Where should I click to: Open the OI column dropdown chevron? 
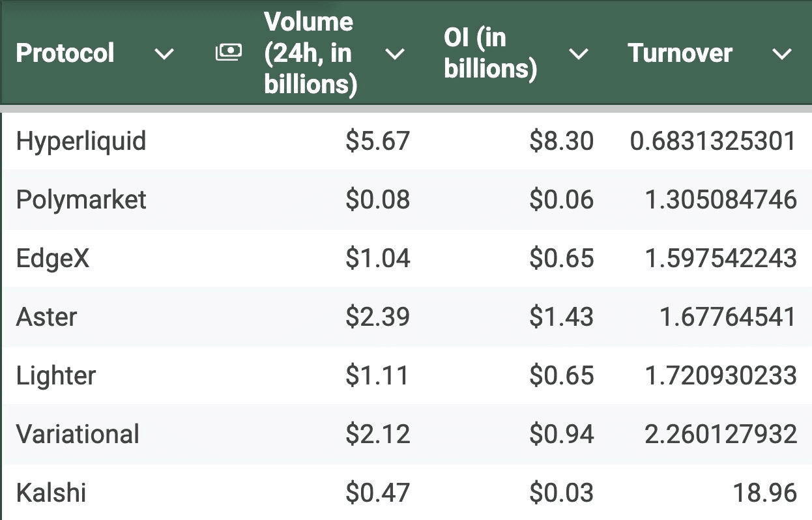click(x=578, y=54)
